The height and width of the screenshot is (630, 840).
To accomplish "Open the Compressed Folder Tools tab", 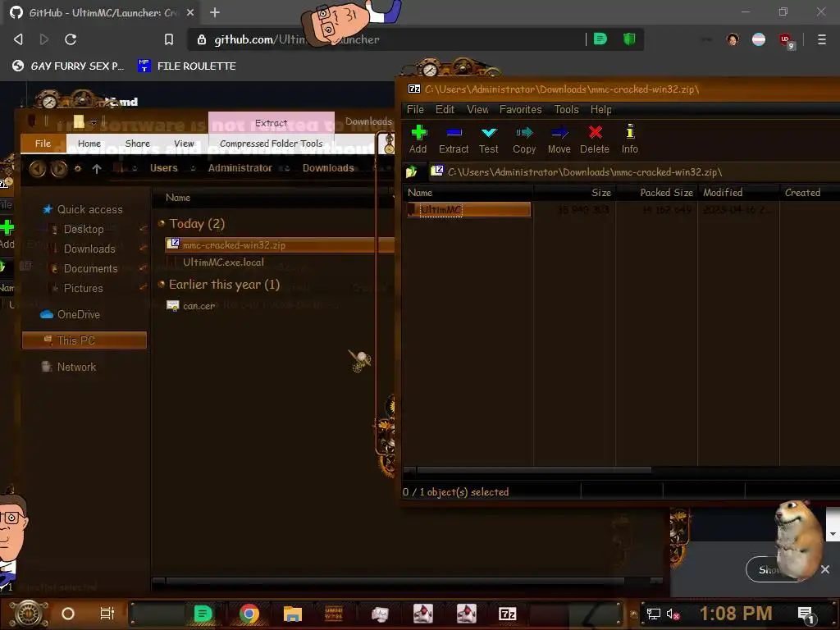I will click(271, 144).
